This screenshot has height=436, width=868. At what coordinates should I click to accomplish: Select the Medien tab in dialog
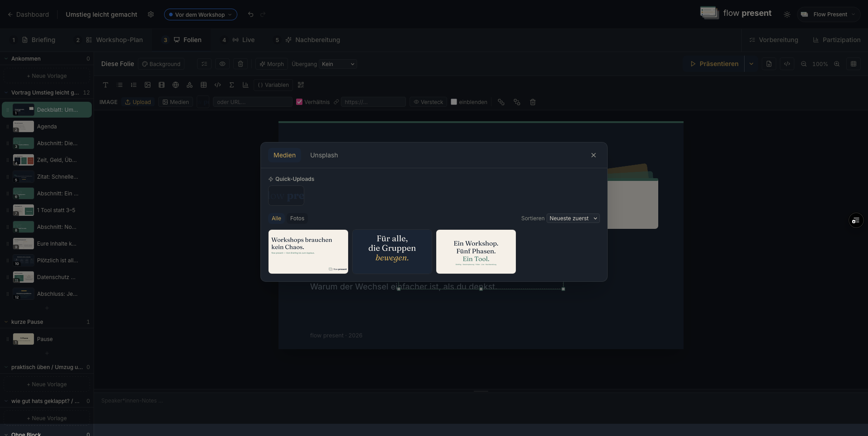tap(284, 155)
